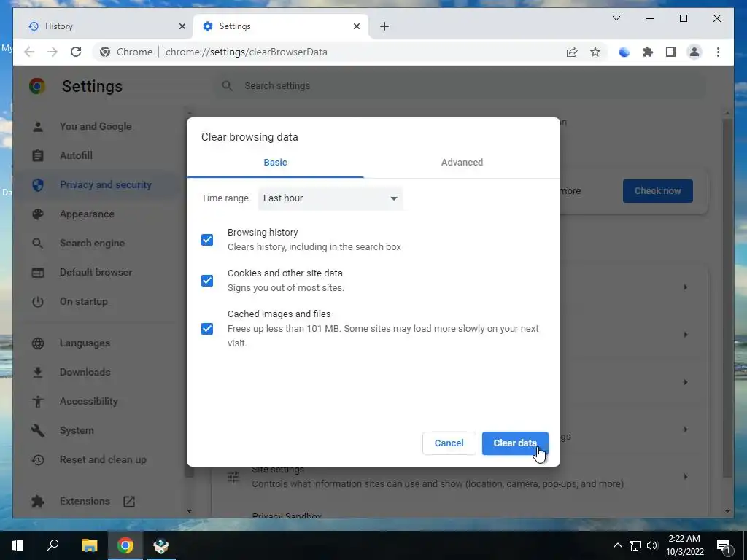Viewport: 747px width, 560px height.
Task: Uncheck the Browsing history checkbox
Action: click(x=207, y=239)
